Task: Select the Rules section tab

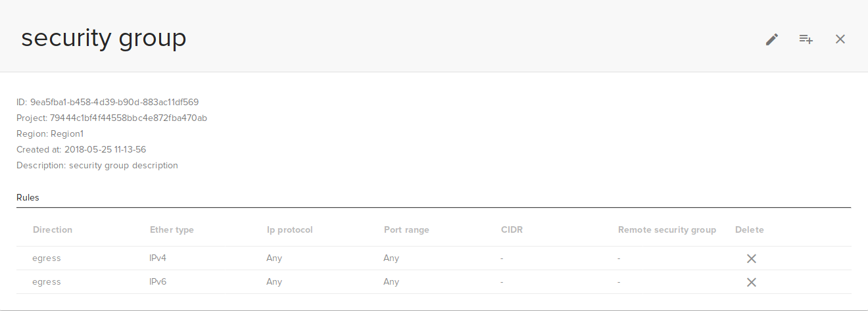Action: pos(28,197)
